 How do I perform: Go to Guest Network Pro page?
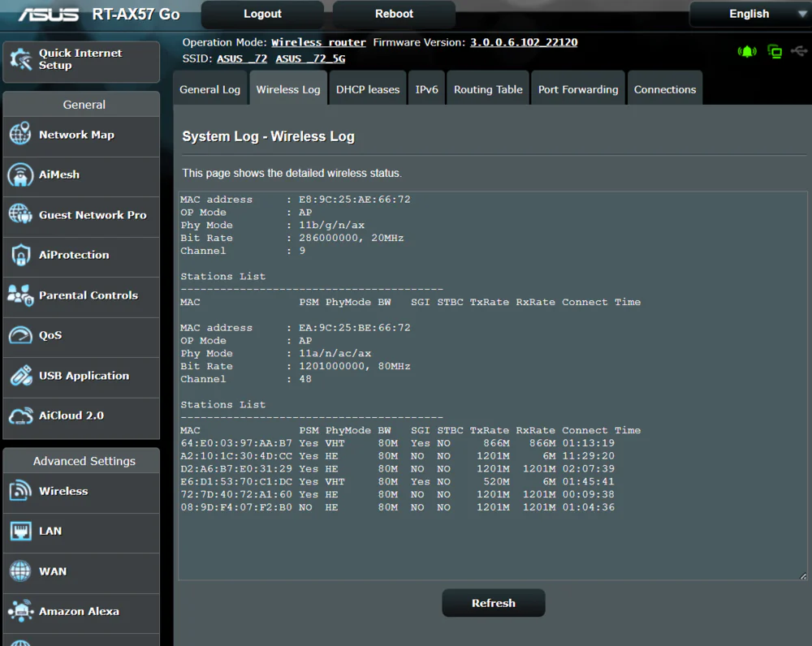[93, 215]
